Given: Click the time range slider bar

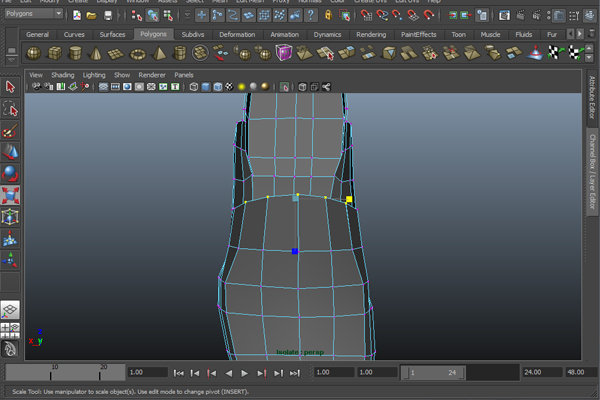Looking at the screenshot, I should (x=433, y=372).
